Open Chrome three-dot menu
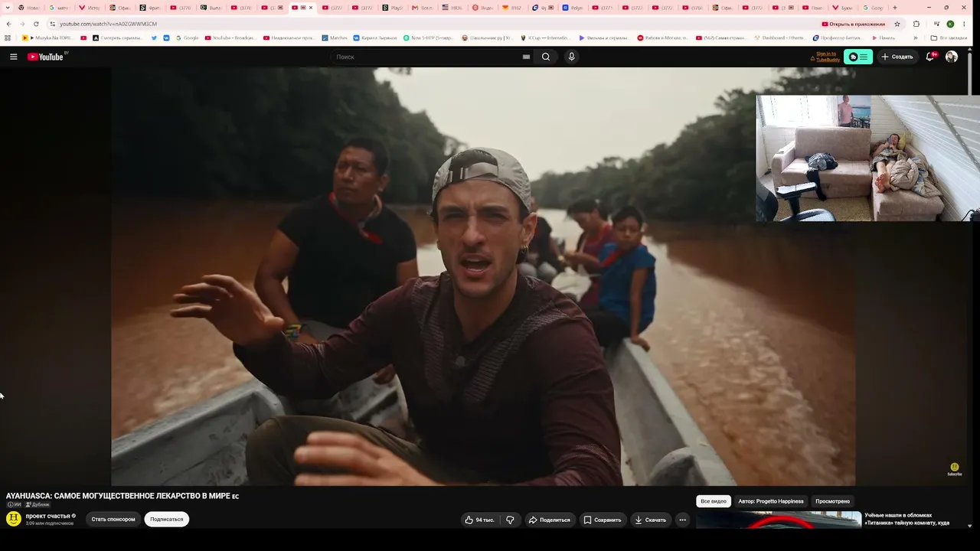980x551 pixels. click(x=965, y=24)
